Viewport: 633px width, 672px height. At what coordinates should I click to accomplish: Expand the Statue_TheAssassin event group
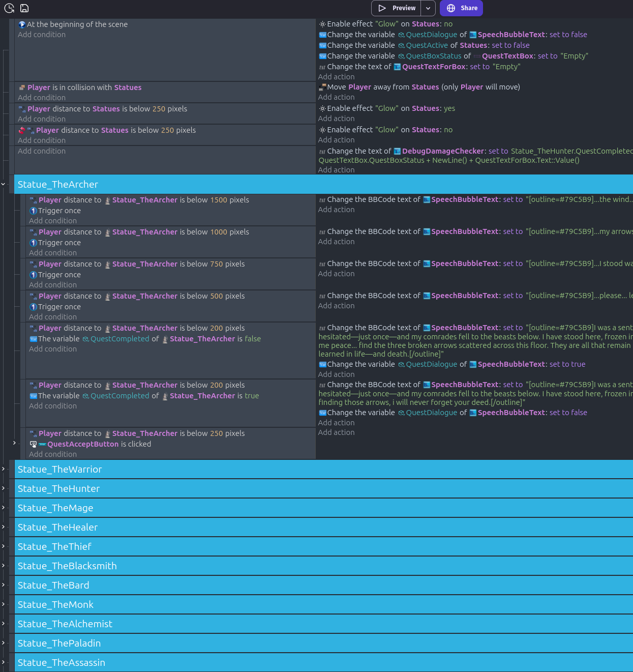4,662
